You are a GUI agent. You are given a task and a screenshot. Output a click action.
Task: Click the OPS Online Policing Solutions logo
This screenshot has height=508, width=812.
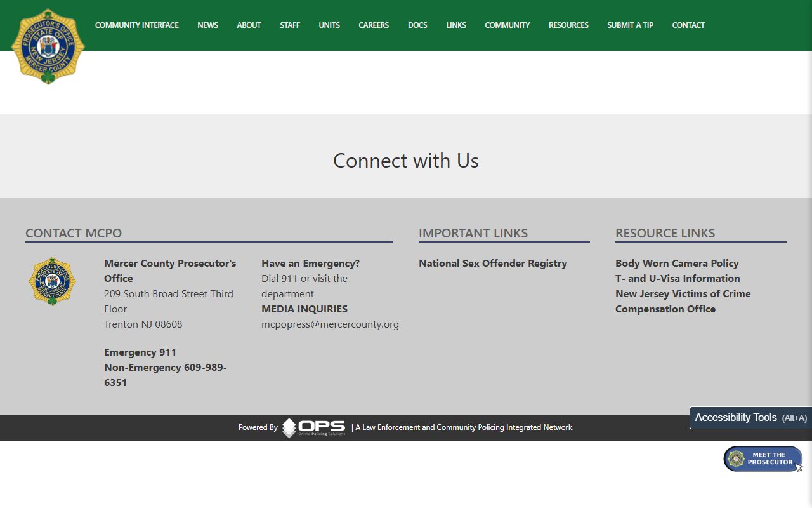[314, 427]
